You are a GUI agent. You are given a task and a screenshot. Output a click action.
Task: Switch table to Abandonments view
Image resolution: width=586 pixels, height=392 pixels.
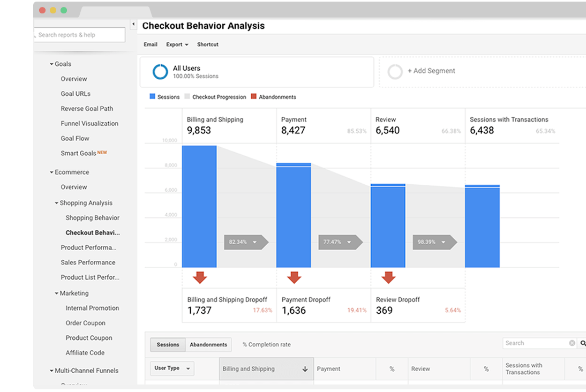208,344
